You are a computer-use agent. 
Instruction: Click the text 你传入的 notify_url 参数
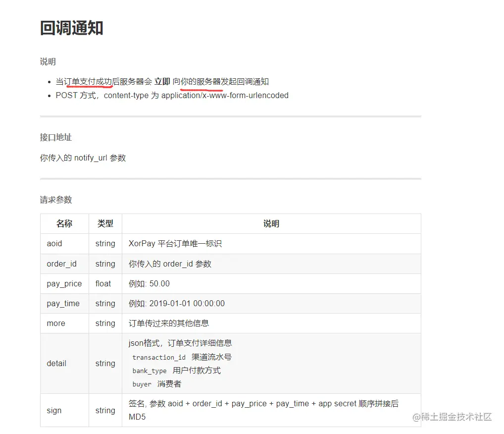click(83, 158)
